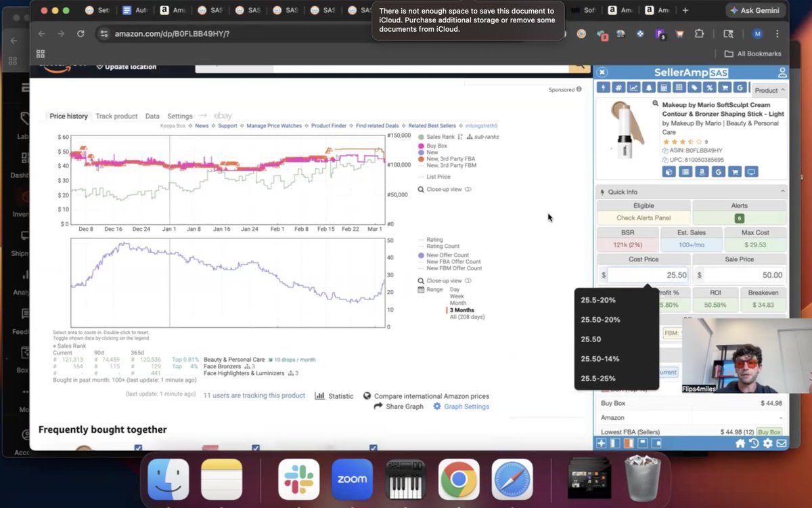812x508 pixels.
Task: Click the SellerAmp price tag icon
Action: [694, 87]
